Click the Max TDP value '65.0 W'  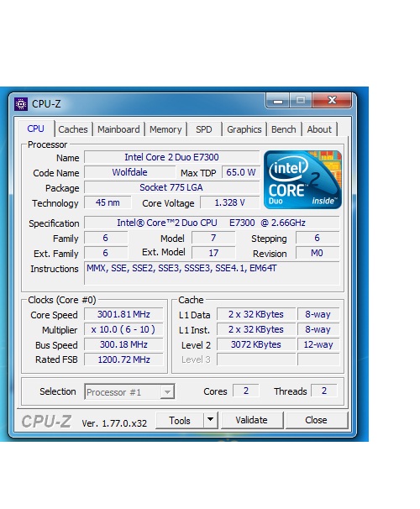pyautogui.click(x=241, y=172)
